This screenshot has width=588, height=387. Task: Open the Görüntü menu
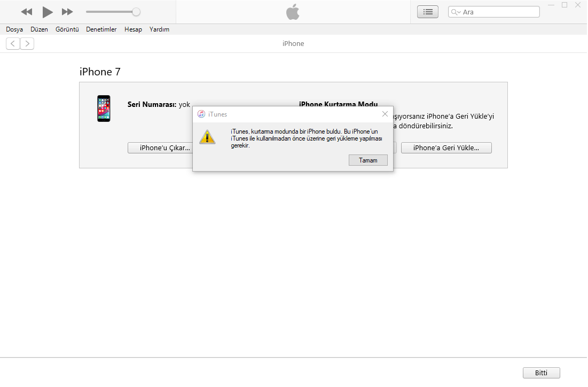pyautogui.click(x=67, y=29)
